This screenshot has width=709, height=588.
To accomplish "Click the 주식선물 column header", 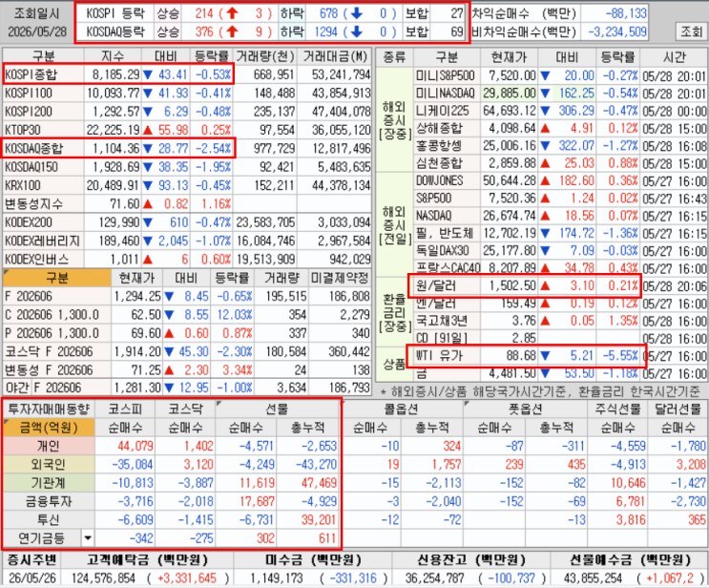I will [x=617, y=409].
